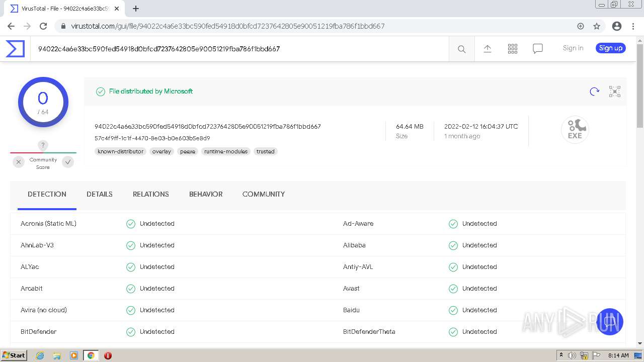The image size is (644, 362).
Task: Click the 64.64 MB size value
Action: [x=410, y=127]
